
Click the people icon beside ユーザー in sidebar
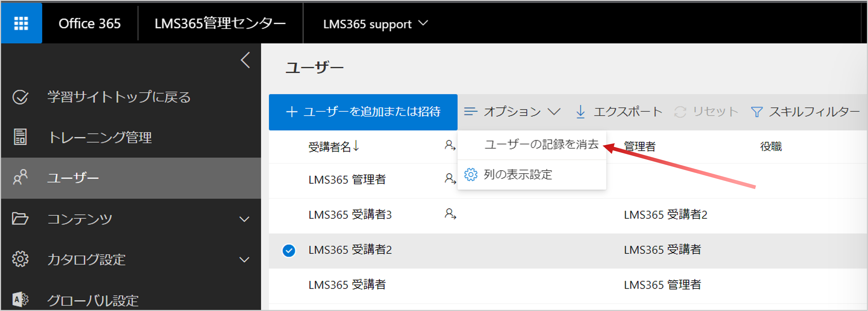point(20,178)
